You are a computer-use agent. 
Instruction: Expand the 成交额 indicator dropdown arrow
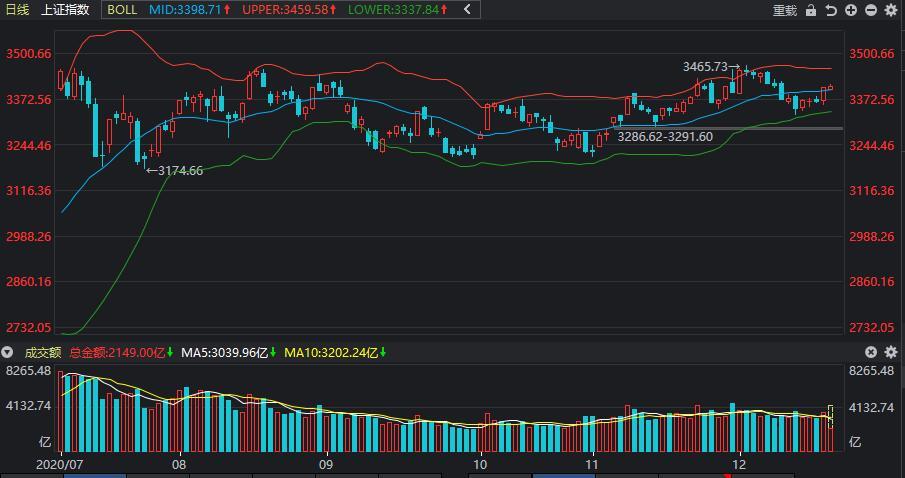7,352
